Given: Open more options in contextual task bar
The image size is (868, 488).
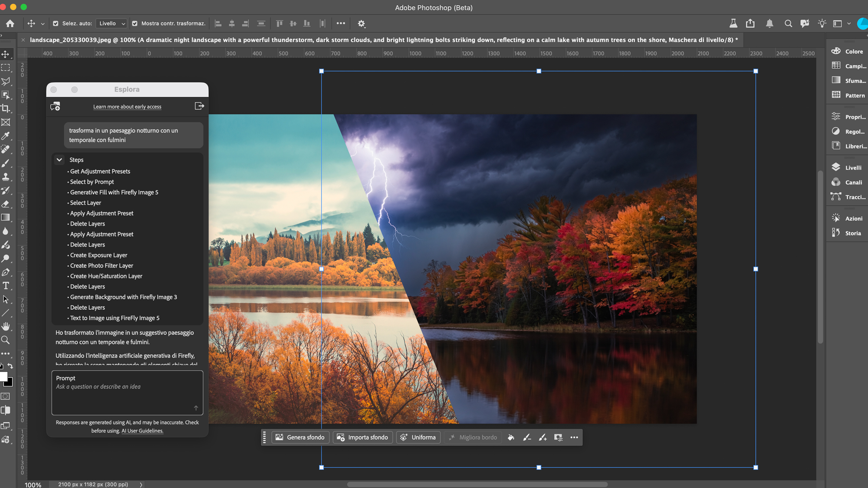Looking at the screenshot, I should pos(574,437).
